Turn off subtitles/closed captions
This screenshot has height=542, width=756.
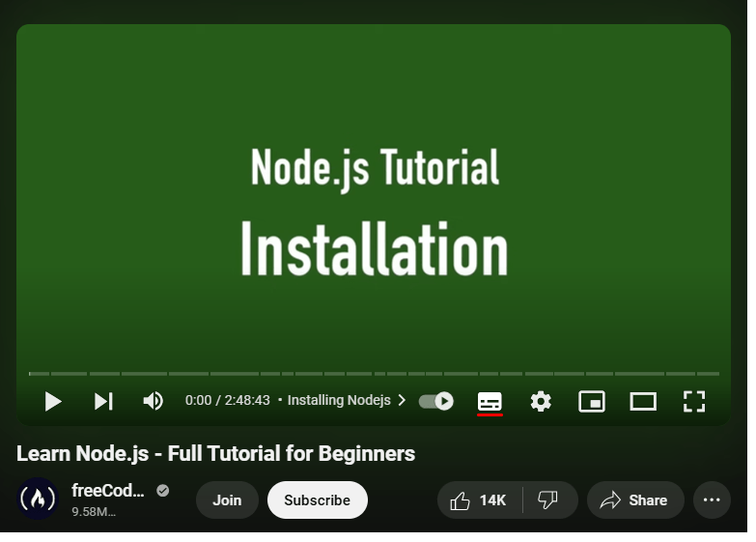(490, 402)
